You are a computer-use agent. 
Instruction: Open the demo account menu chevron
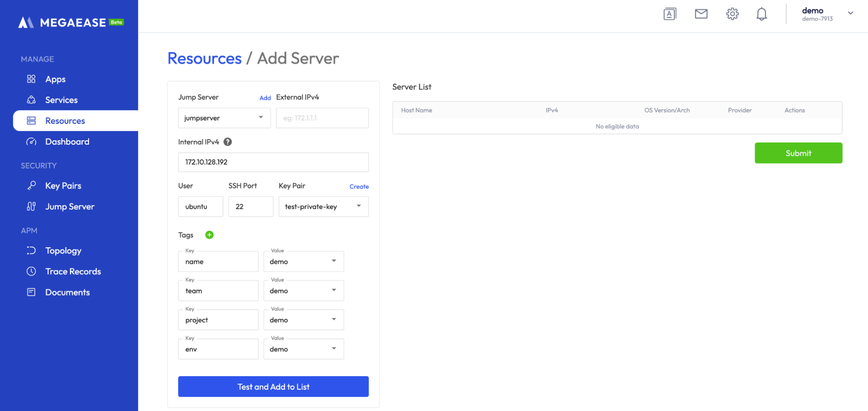[850, 13]
